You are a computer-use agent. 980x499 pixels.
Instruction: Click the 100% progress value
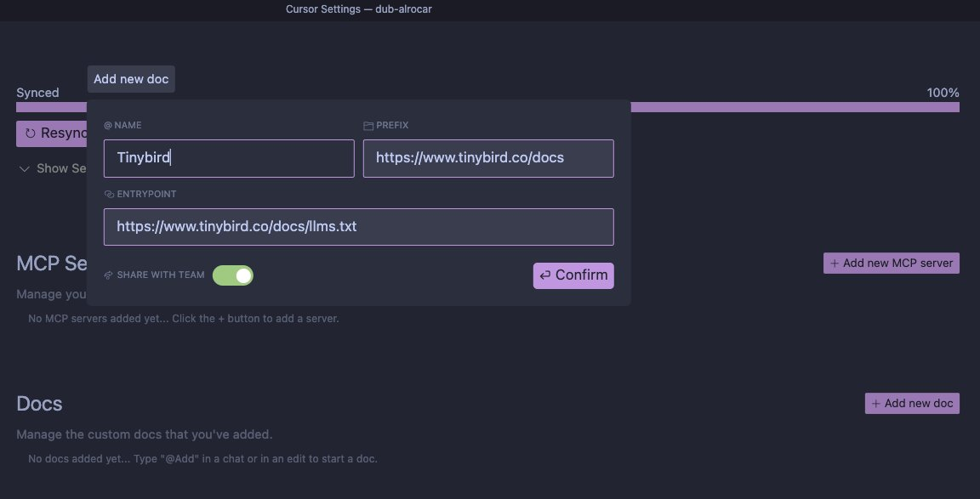point(943,93)
